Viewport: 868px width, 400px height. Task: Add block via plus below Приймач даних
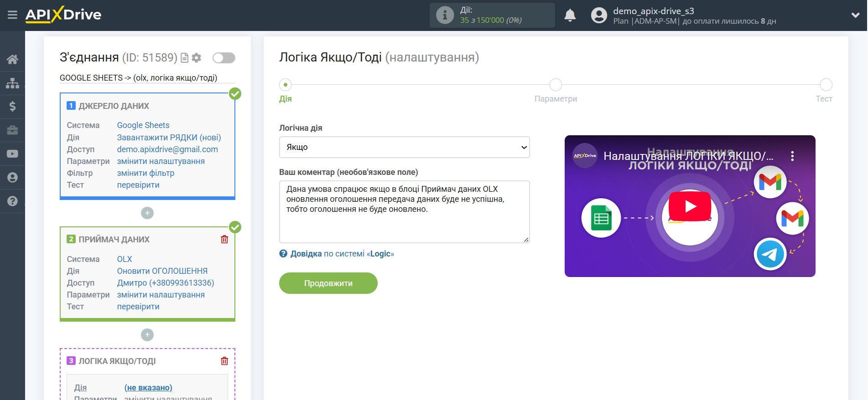pyautogui.click(x=147, y=335)
